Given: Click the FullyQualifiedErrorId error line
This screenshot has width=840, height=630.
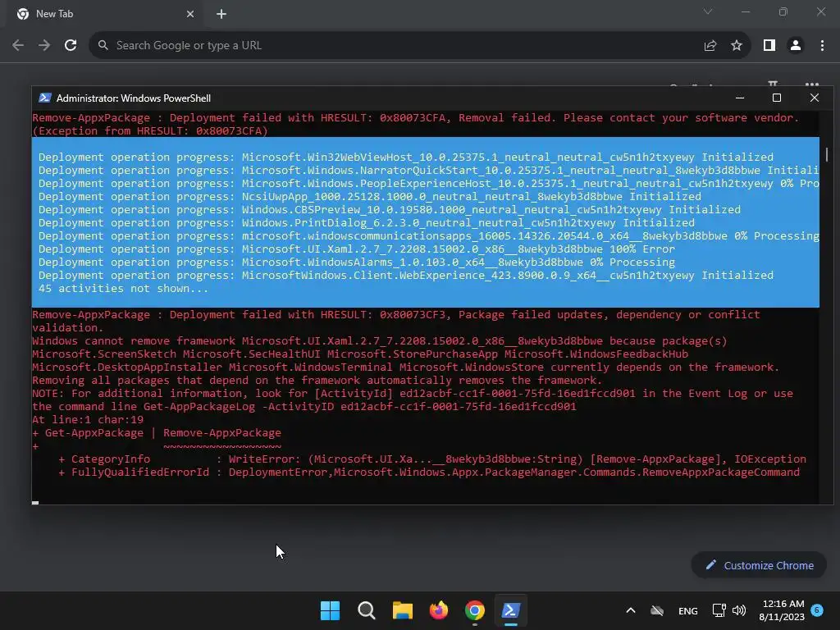Looking at the screenshot, I should click(429, 472).
